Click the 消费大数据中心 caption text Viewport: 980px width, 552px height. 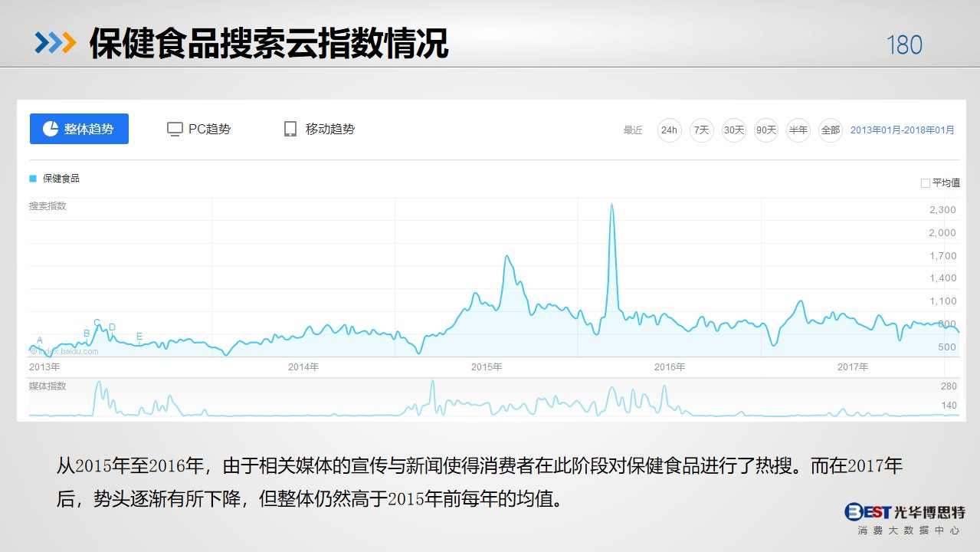click(909, 531)
